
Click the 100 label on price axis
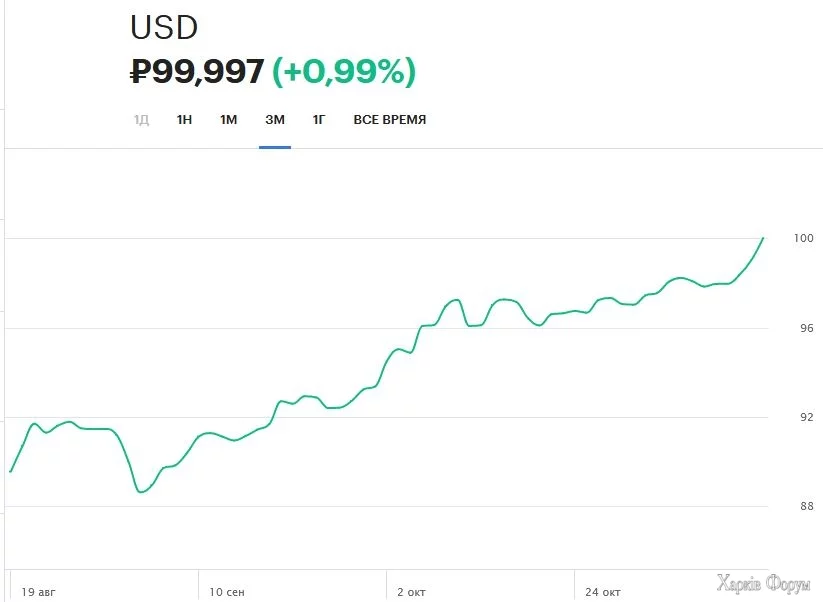click(x=804, y=238)
